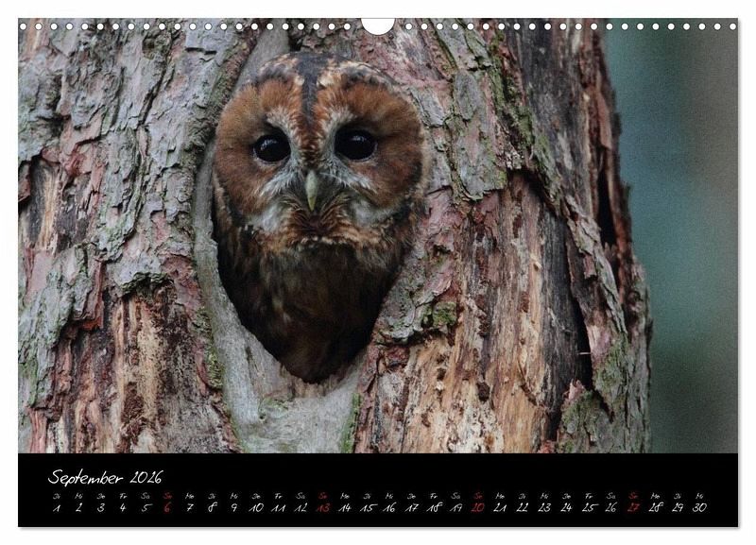Select date 3 in the calendar strip
Image resolution: width=756 pixels, height=545 pixels.
(x=101, y=507)
